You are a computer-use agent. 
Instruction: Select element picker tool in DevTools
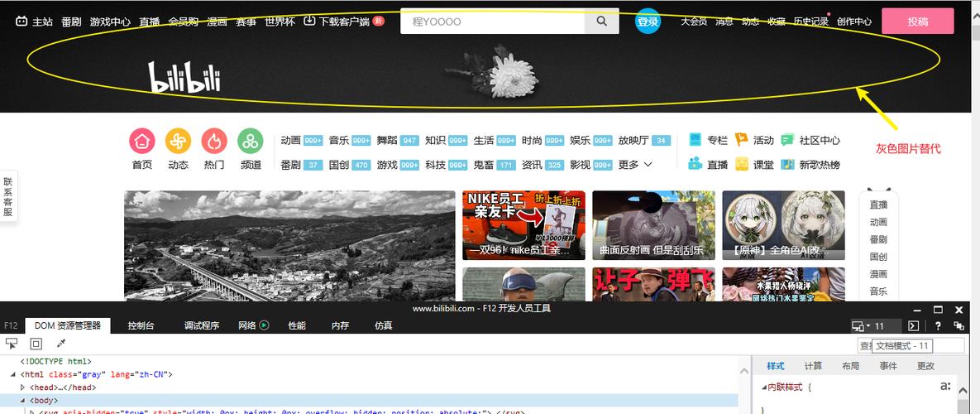(x=12, y=344)
